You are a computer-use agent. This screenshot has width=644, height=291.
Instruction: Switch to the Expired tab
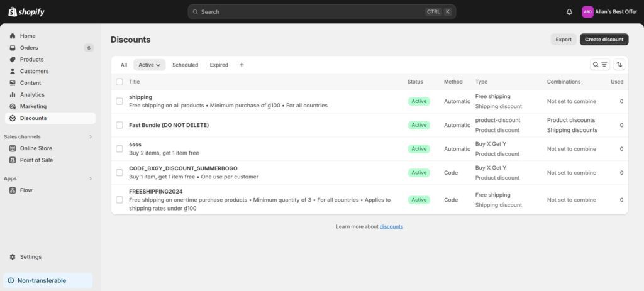point(219,65)
